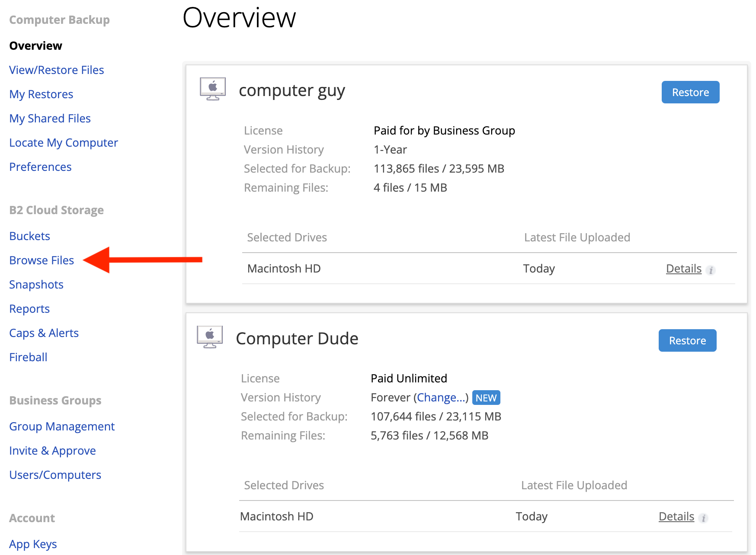
Task: Click the computer guy heading
Action: point(292,91)
